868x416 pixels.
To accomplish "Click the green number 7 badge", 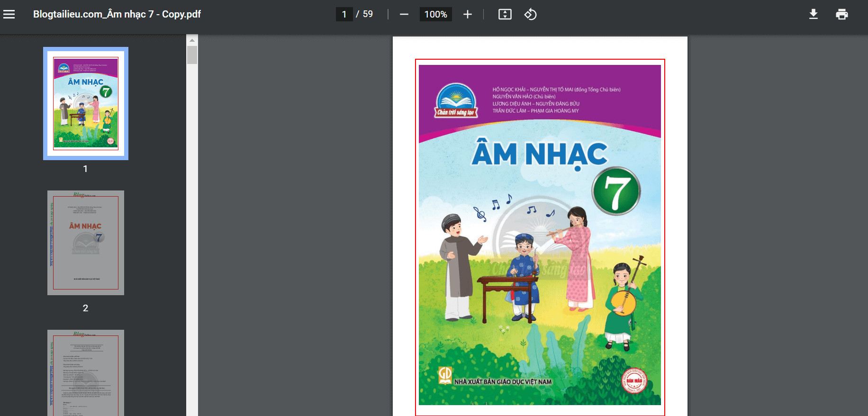I will click(x=616, y=191).
